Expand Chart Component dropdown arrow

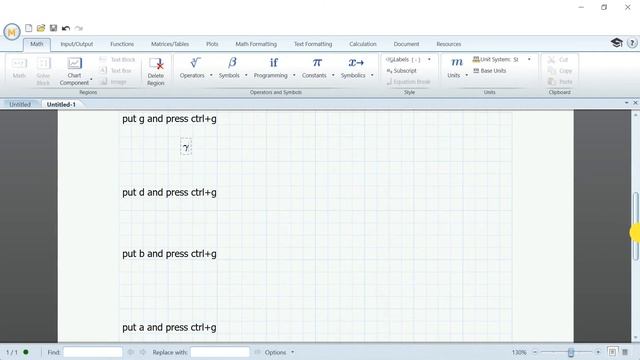point(91,79)
